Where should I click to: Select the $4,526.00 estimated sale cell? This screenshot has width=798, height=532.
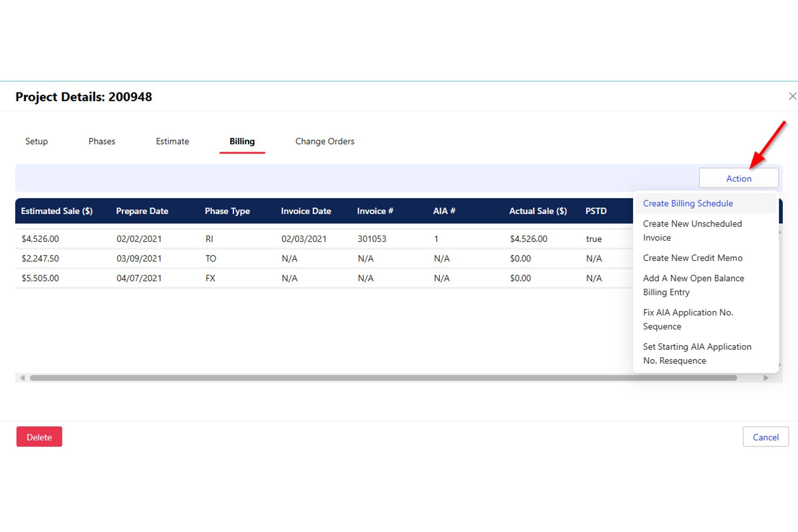pos(40,239)
